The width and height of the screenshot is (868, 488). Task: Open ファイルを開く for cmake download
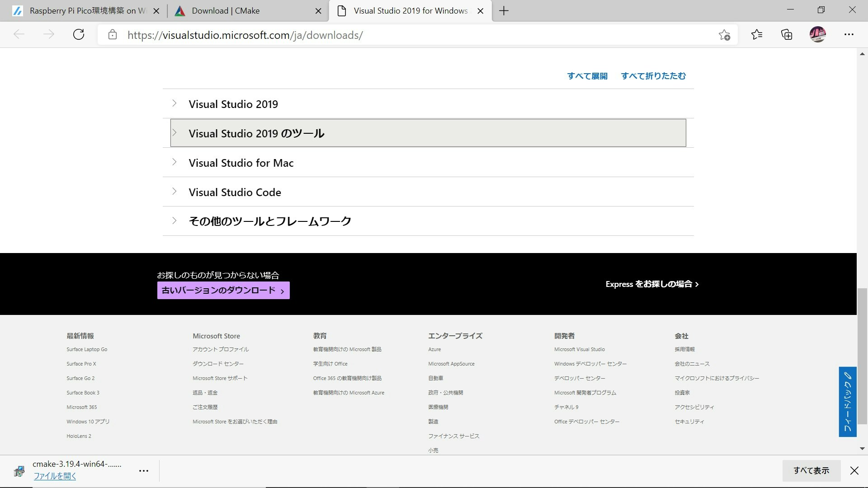point(55,476)
